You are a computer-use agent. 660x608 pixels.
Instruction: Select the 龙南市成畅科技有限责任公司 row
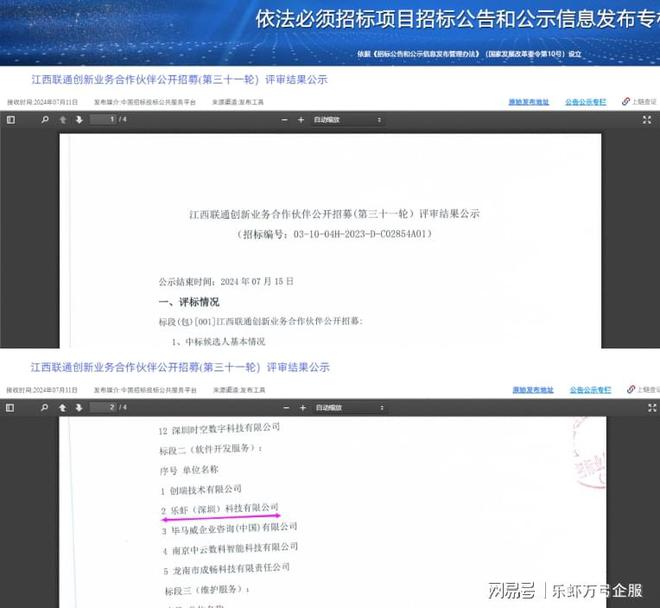[x=227, y=569]
